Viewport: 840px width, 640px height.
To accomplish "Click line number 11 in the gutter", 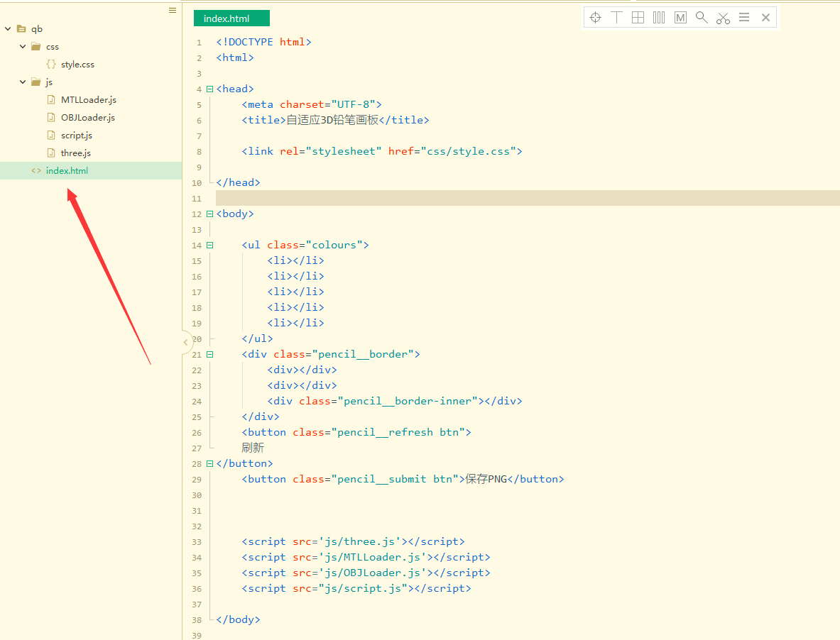I will (197, 199).
